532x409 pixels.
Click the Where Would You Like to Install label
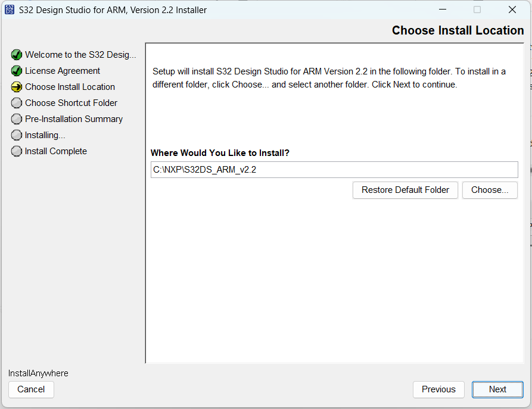point(220,153)
